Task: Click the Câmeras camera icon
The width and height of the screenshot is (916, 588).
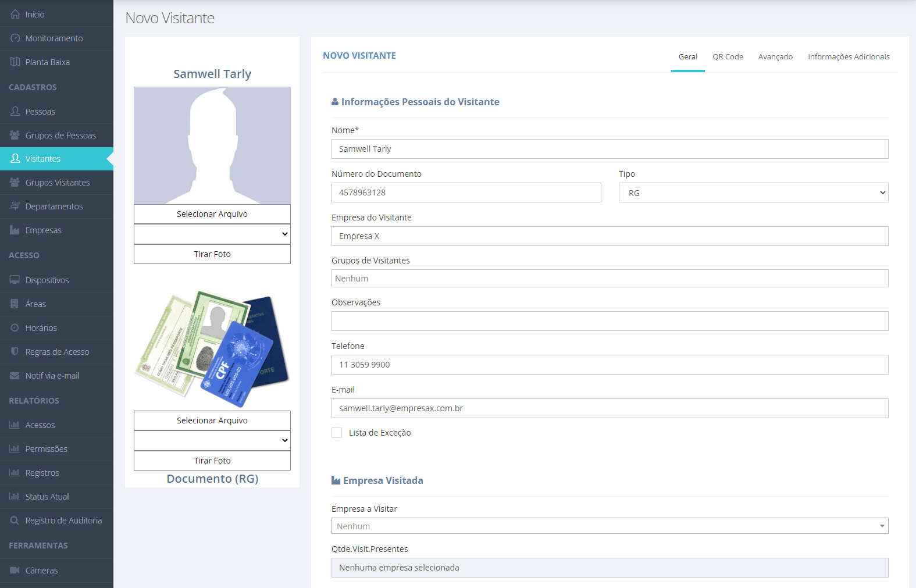Action: tap(15, 570)
